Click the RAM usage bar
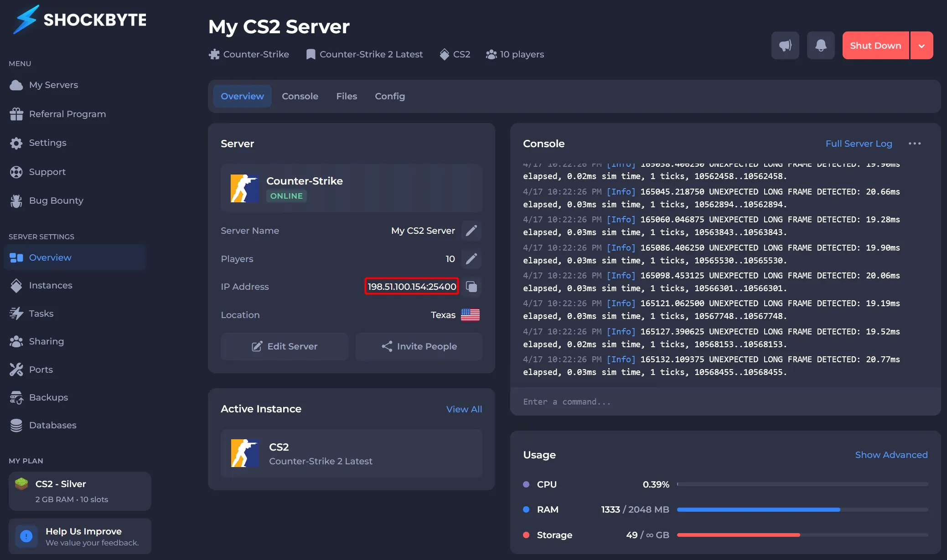 [802, 509]
